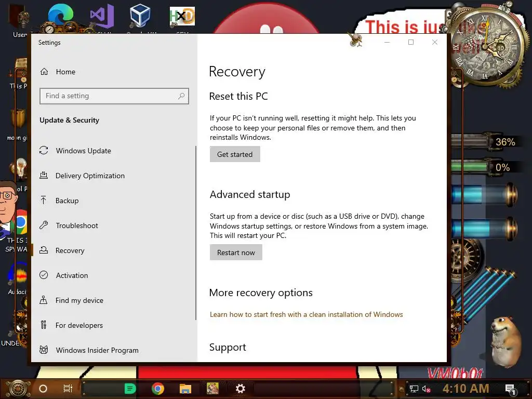Image resolution: width=532 pixels, height=399 pixels.
Task: Click the Reset this PC heading
Action: [x=238, y=96]
